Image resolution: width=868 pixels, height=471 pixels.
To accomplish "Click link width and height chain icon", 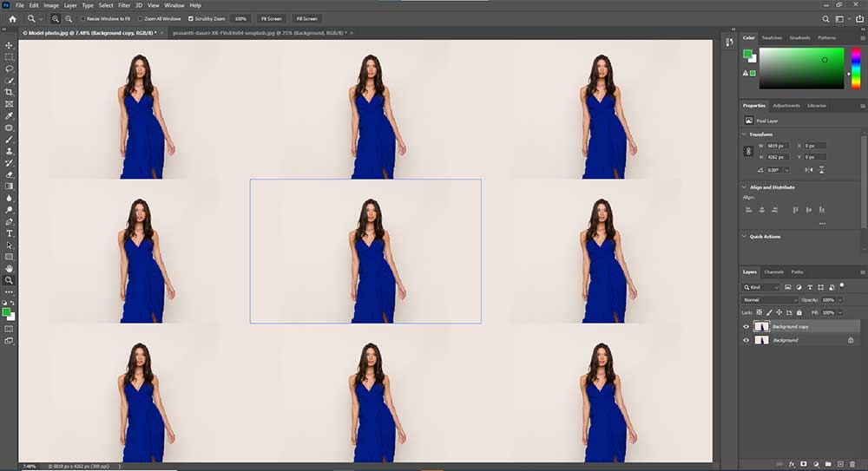I will tap(748, 151).
